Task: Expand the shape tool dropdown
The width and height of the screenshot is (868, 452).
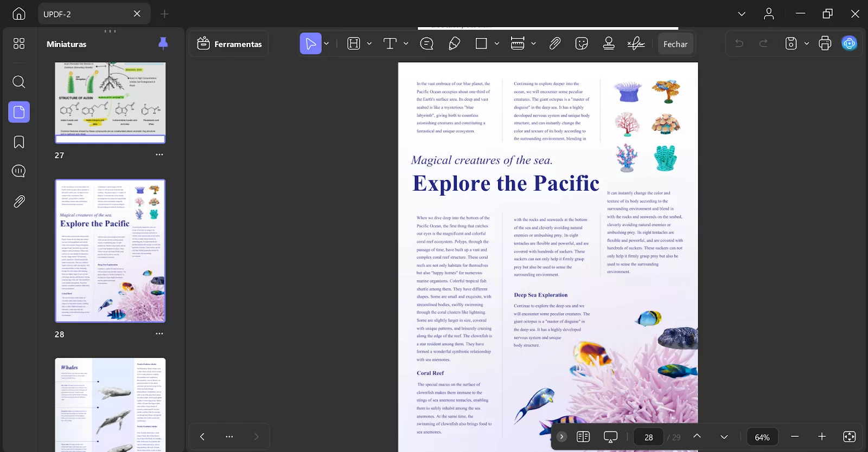Action: coord(497,44)
